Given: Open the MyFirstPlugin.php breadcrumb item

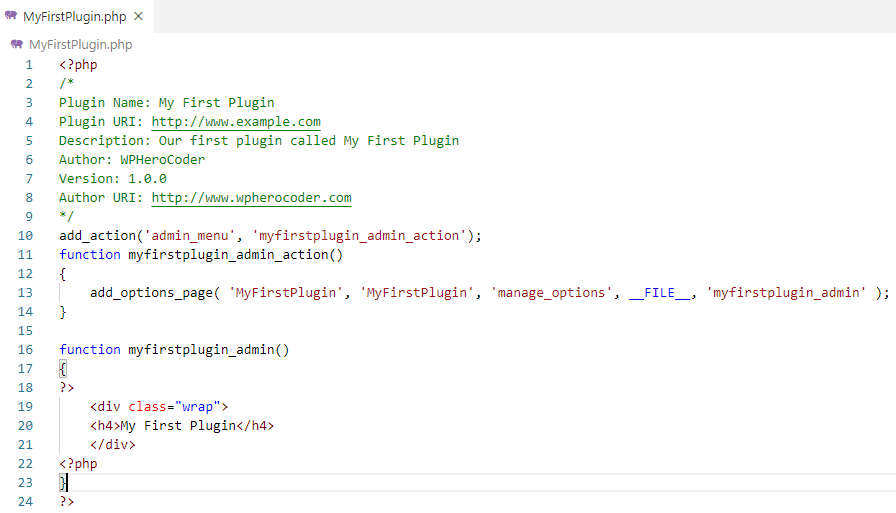Looking at the screenshot, I should click(x=80, y=45).
